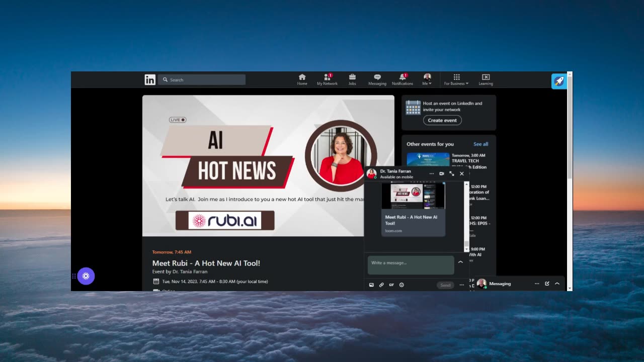644x362 pixels.
Task: Open the AI Hot News event banner
Action: pyautogui.click(x=268, y=166)
